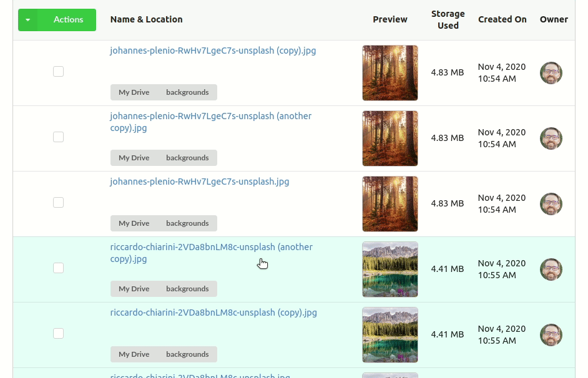
Task: Tick checkbox for johannes-plenio-RwHv7LgeC7s-unsplash.jpg row
Action: coord(58,203)
